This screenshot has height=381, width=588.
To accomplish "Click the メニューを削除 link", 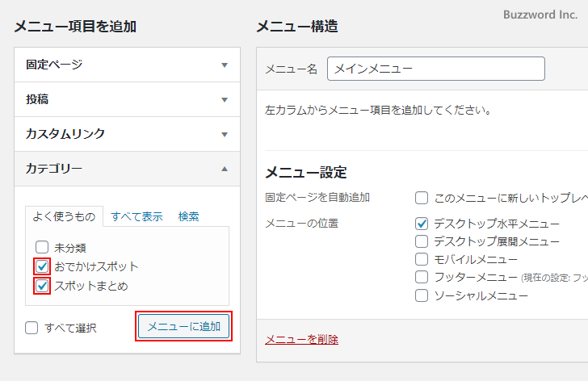I will point(301,339).
